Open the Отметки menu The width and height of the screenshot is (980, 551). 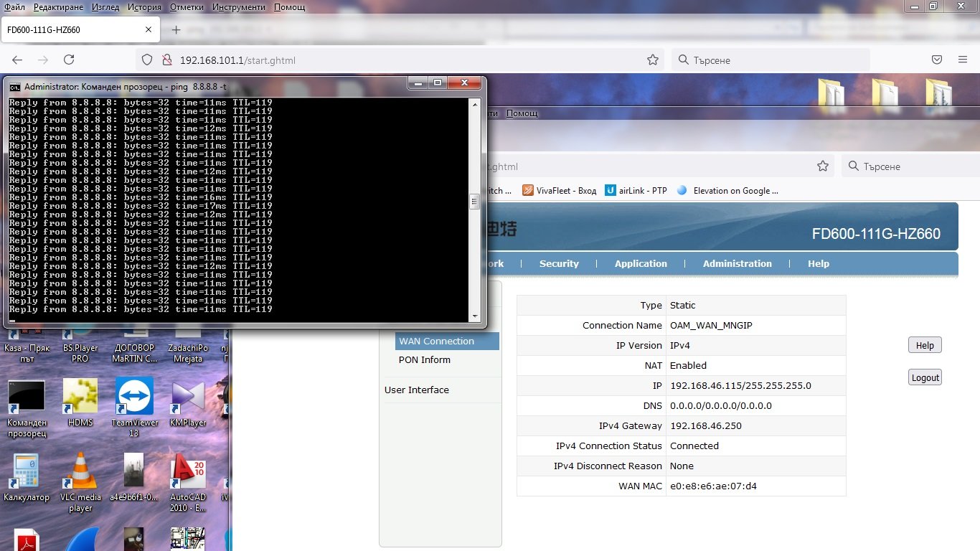[x=187, y=7]
